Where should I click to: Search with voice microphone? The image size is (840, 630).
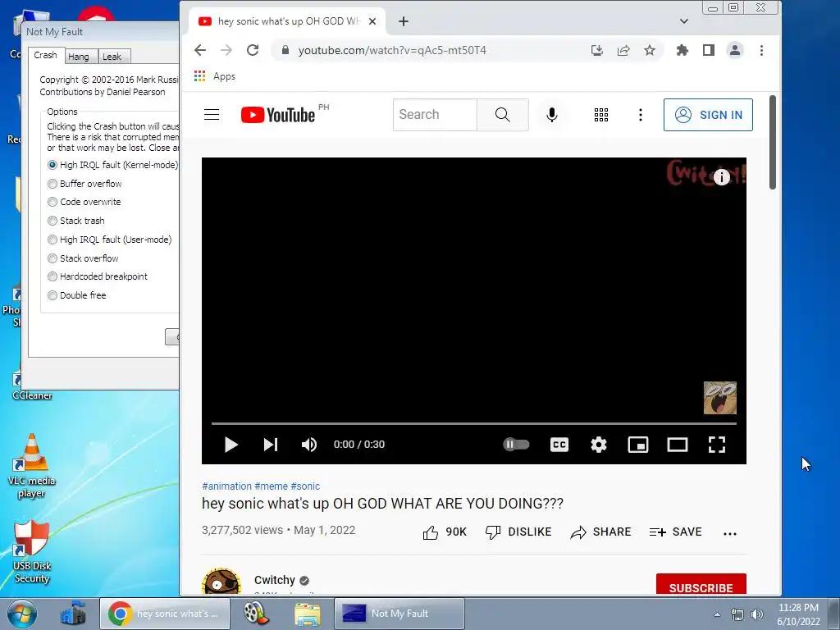552,115
